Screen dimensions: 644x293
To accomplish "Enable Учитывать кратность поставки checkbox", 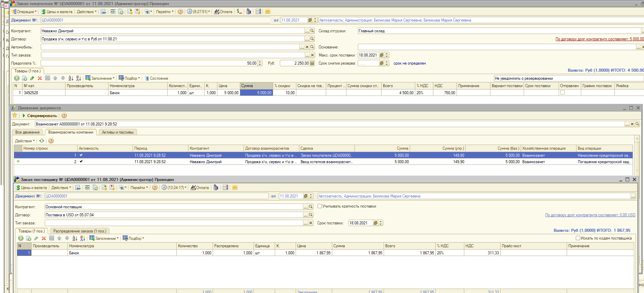I will 320,206.
